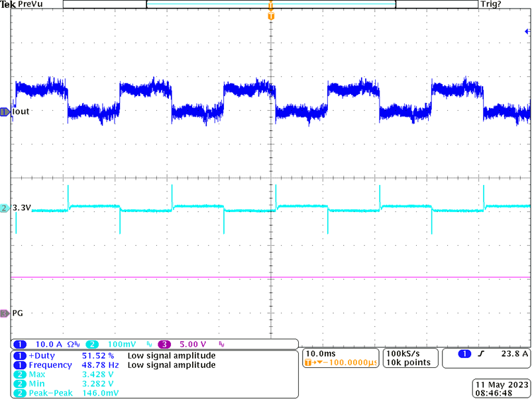Click the channel 2 3.3V ground marker
Screen dimensions: 532x399
[5, 208]
